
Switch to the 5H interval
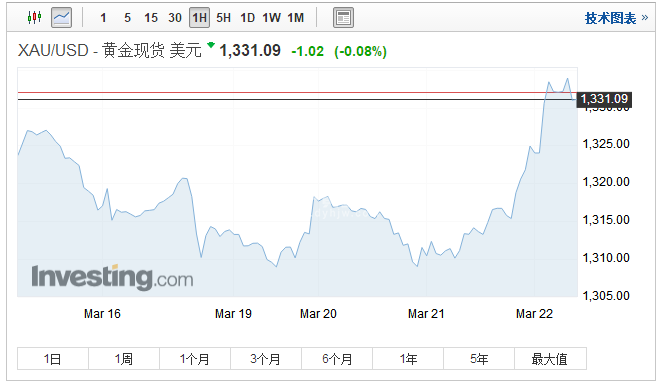click(x=223, y=18)
